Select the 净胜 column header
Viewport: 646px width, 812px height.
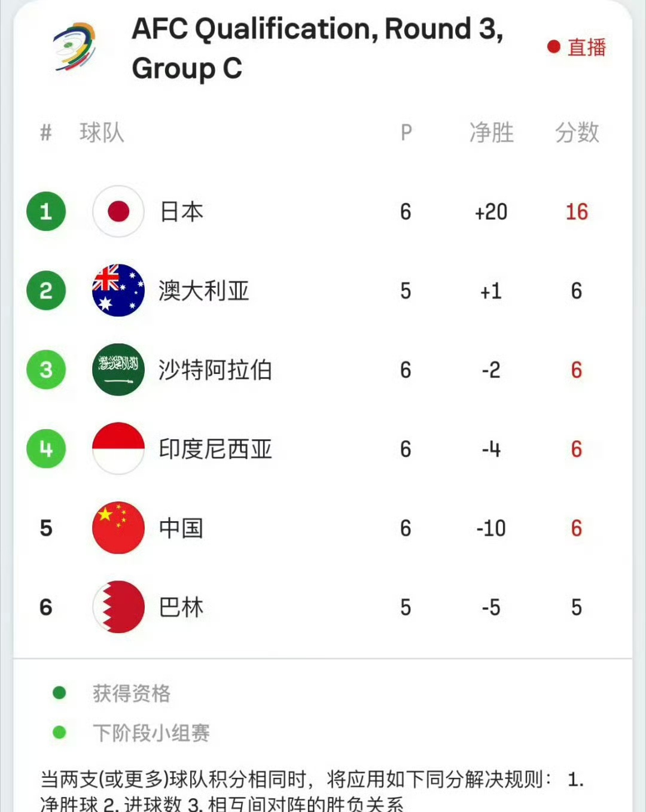point(492,132)
